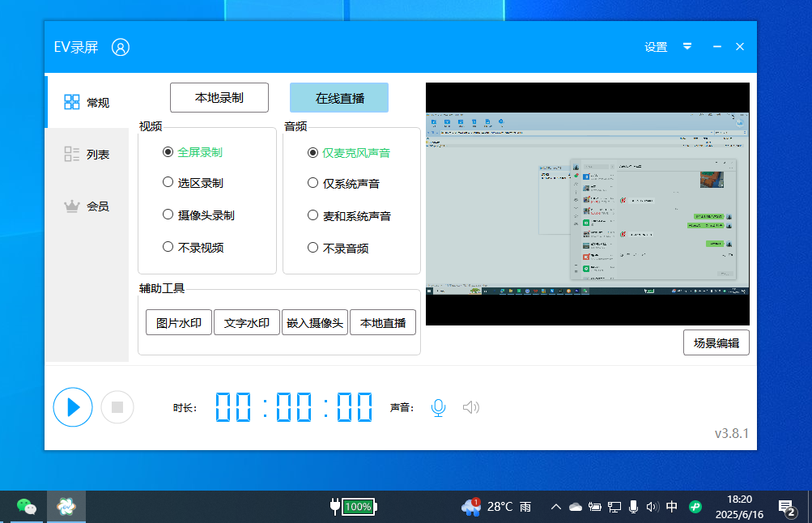
Task: Choose 仅麦克风声音 audio option
Action: tap(349, 153)
